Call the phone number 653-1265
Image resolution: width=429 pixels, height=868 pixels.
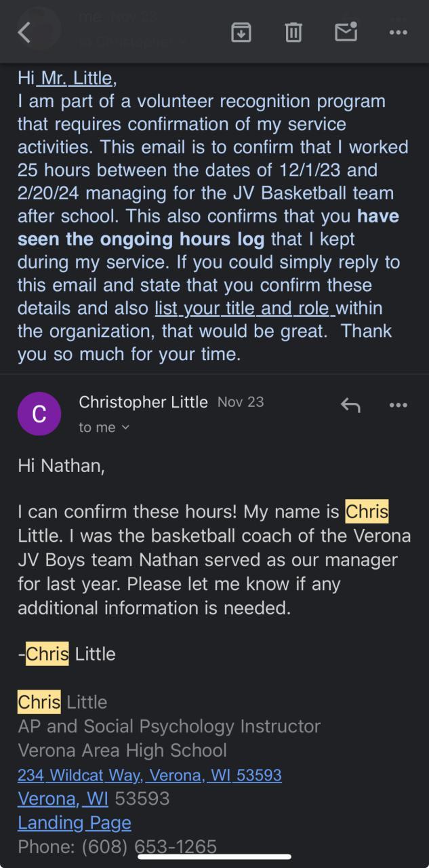click(175, 846)
